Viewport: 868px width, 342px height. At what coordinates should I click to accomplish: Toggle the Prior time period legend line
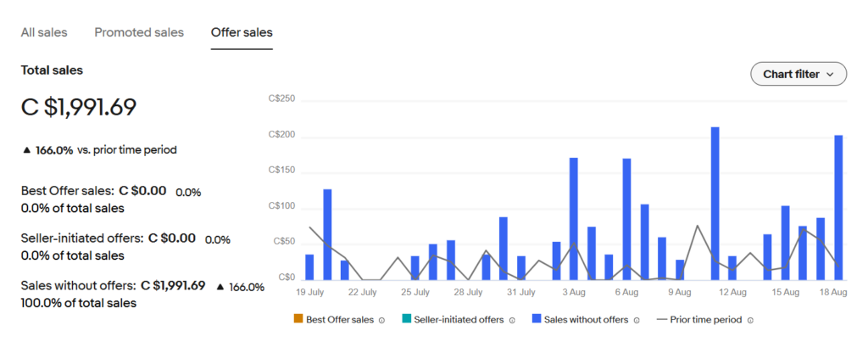pos(661,319)
